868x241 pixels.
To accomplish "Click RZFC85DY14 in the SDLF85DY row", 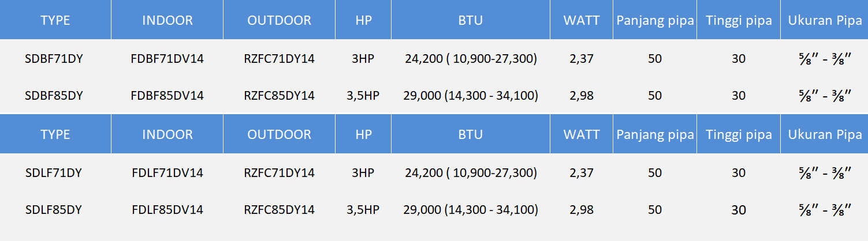I will coord(279,210).
